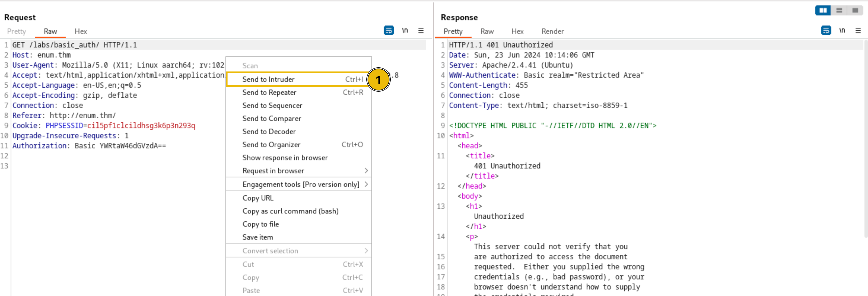Screen dimensions: 868x296
Task: Open the Response Hex tab
Action: click(517, 31)
